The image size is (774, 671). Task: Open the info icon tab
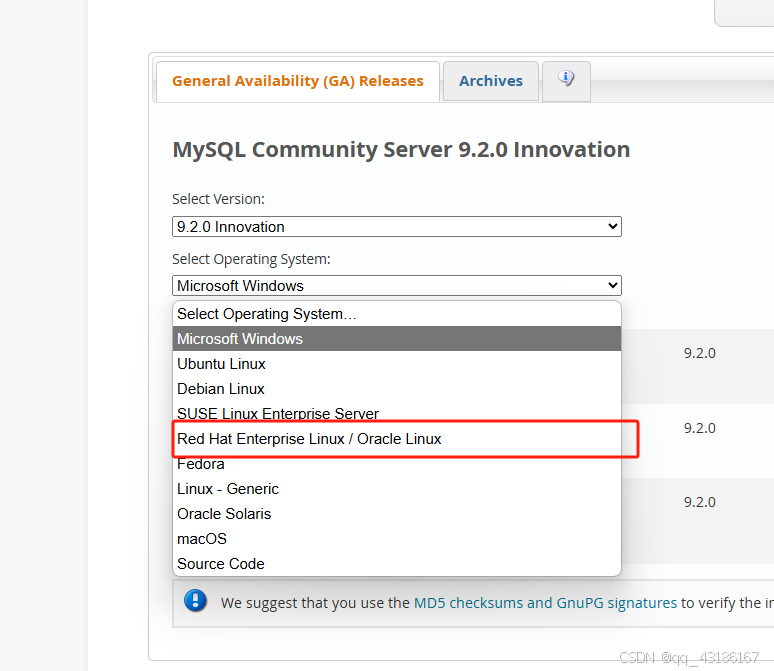566,81
